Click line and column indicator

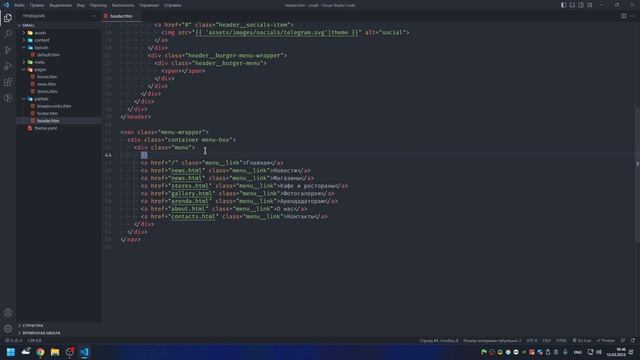pos(439,340)
